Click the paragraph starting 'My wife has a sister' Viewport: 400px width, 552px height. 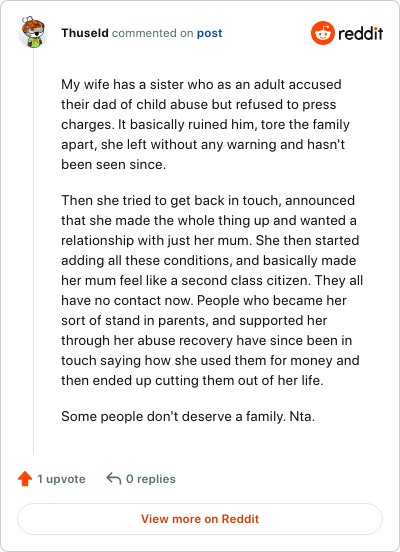[x=205, y=124]
